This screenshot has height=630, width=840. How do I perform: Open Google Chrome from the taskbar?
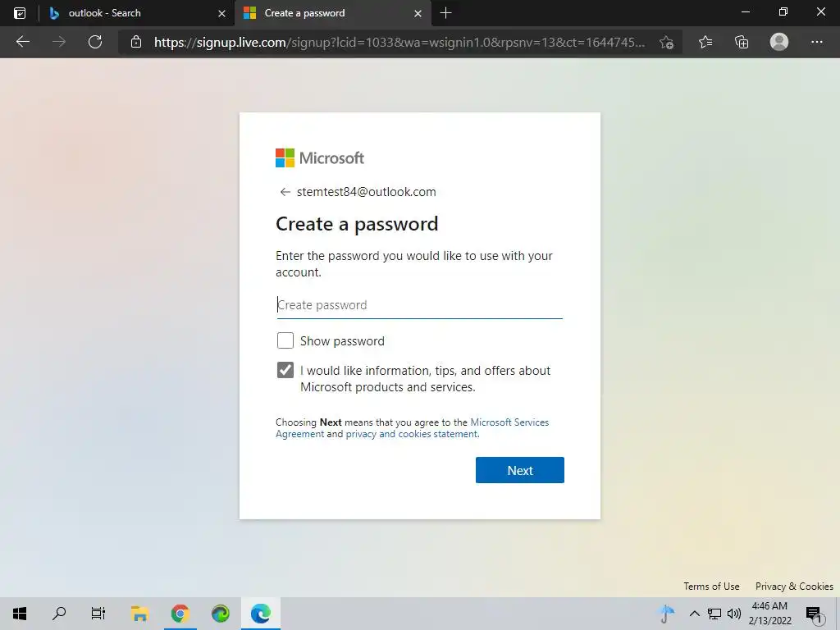coord(180,614)
